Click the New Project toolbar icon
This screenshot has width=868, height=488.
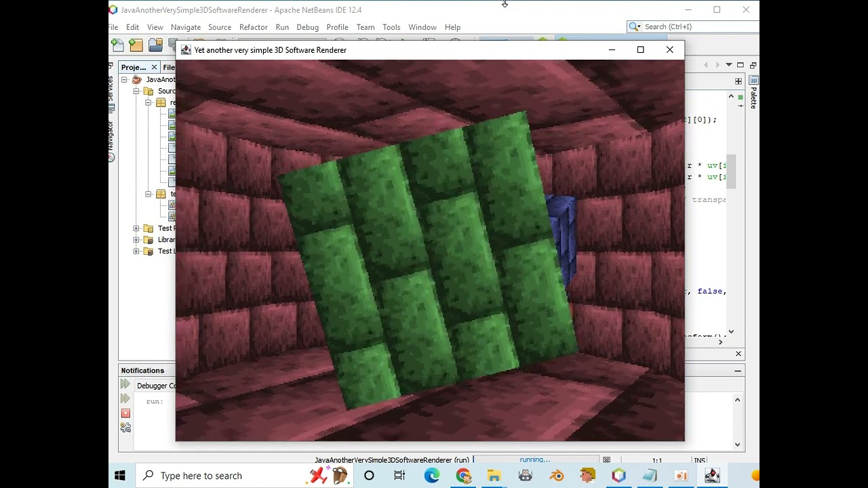136,45
